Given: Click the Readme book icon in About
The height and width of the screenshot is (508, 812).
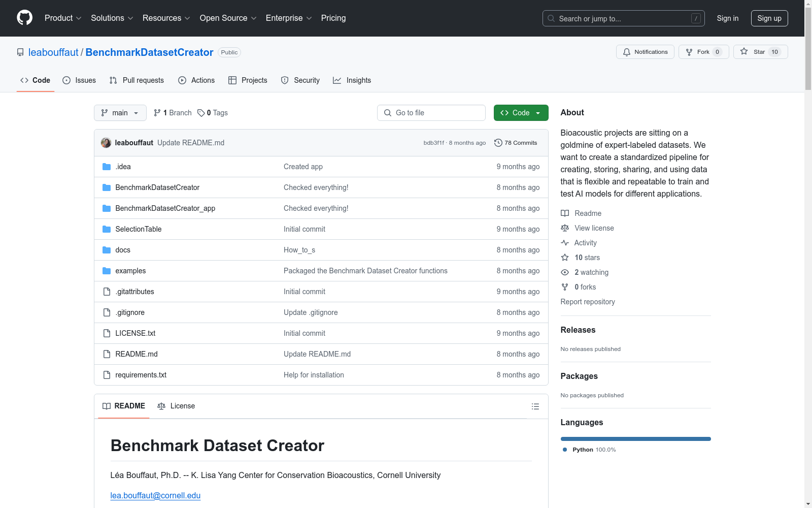Looking at the screenshot, I should click(565, 213).
